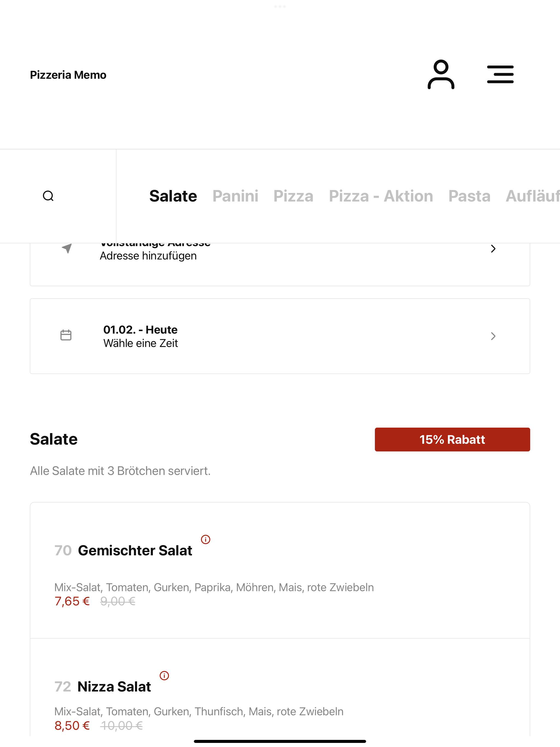560x747 pixels.
Task: Select the Salate tab
Action: point(173,196)
